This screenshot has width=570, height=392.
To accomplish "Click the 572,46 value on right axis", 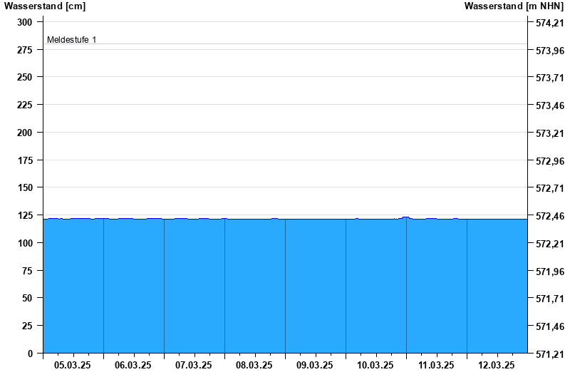I will [550, 216].
